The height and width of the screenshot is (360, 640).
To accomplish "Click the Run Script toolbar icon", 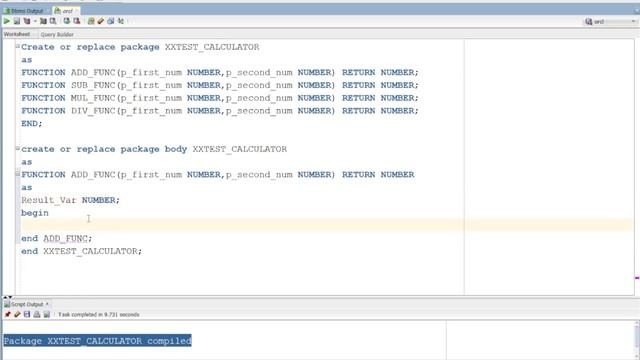I will [17, 21].
